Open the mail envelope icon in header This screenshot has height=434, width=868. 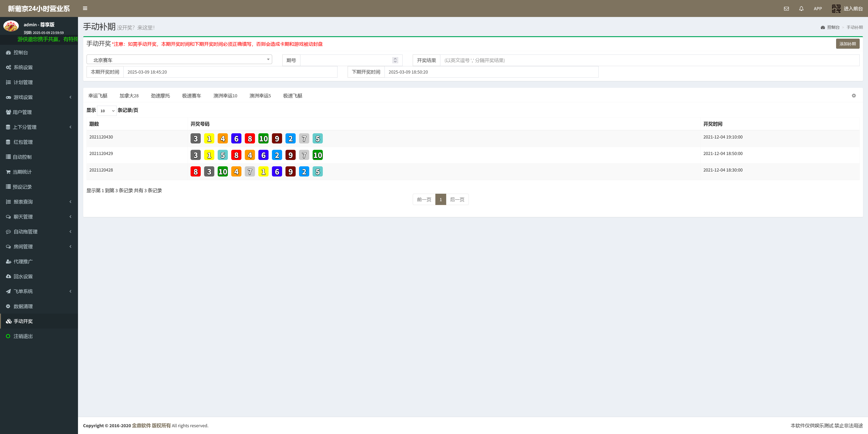786,9
